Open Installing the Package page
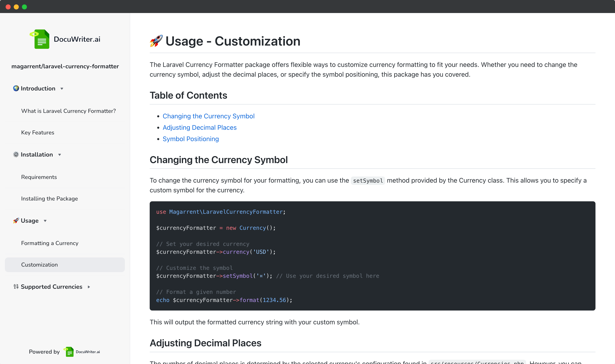Viewport: 615px width, 364px height. click(49, 198)
